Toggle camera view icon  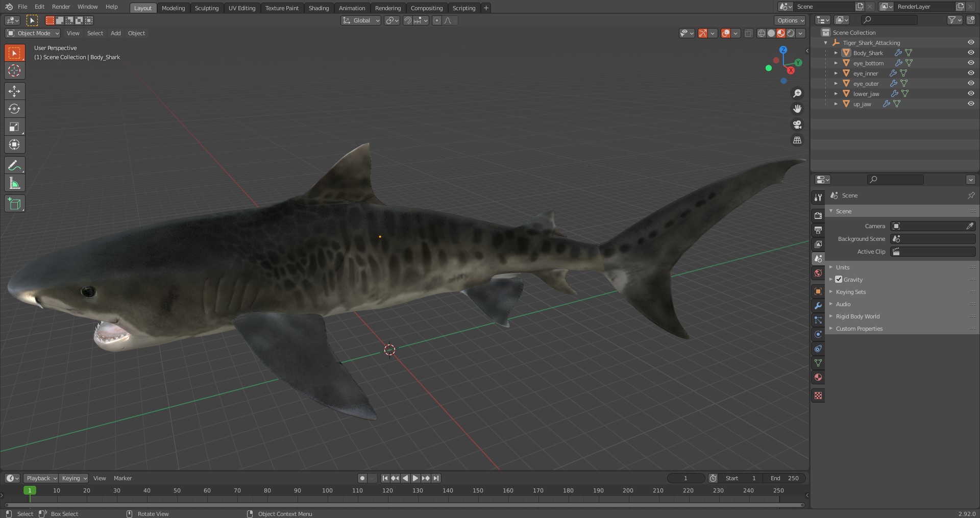pos(797,125)
